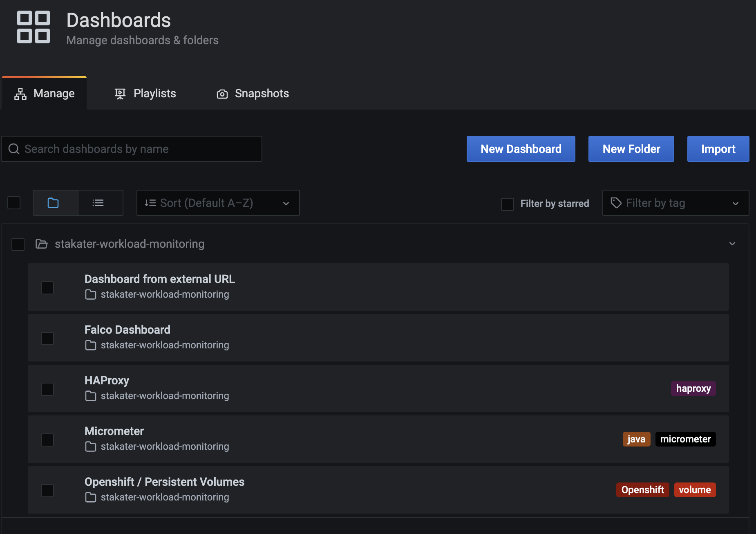Open the Filter by tag dropdown

(x=675, y=203)
